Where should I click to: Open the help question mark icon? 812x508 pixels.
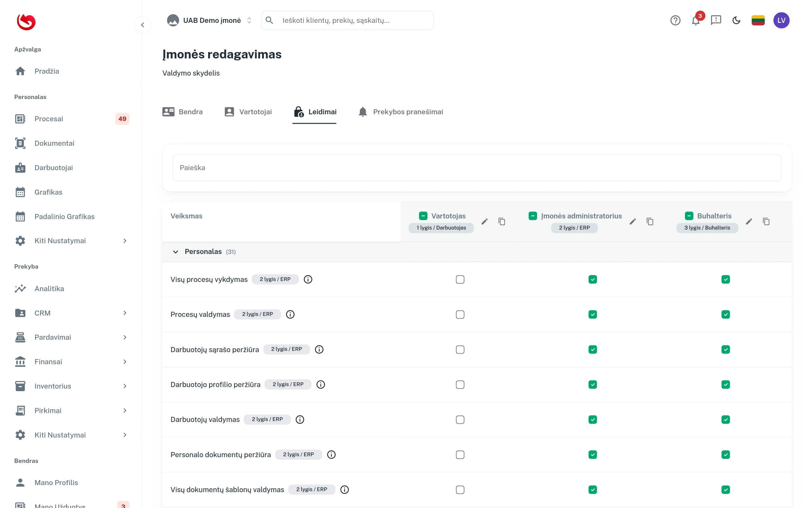(675, 21)
